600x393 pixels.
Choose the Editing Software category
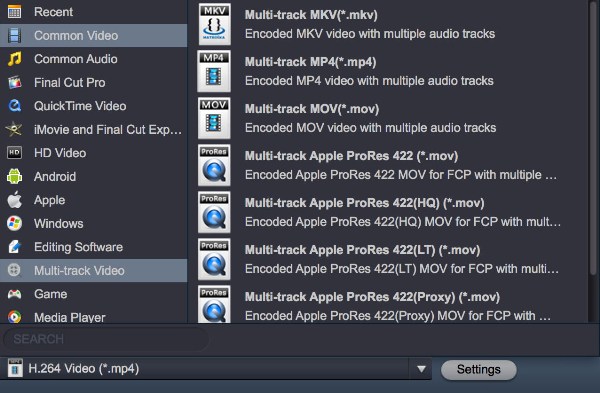click(94, 247)
